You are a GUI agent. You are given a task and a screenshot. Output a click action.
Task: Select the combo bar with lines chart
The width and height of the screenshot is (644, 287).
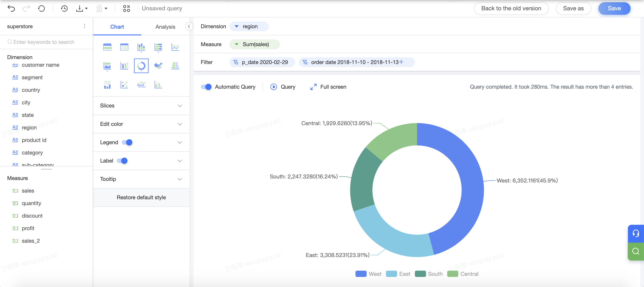(107, 85)
